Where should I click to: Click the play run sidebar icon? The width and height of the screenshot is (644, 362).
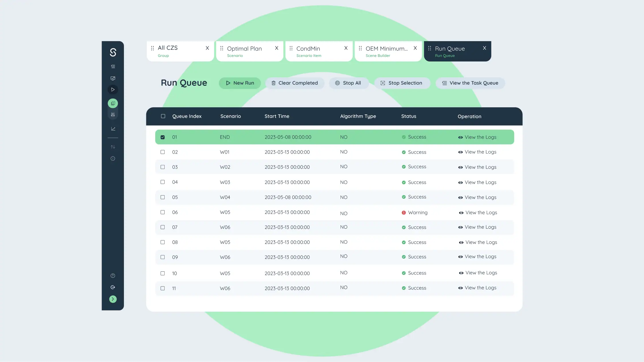[113, 90]
